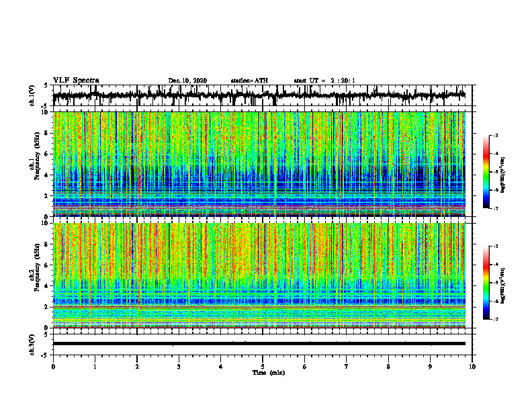
Task: Click the ch.1 color scale log(PSD) unit label
Action: coord(503,175)
